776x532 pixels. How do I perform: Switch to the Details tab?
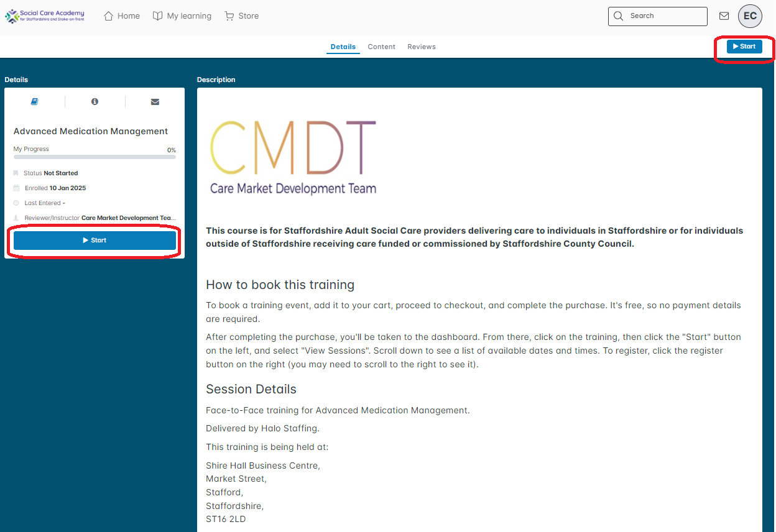343,47
